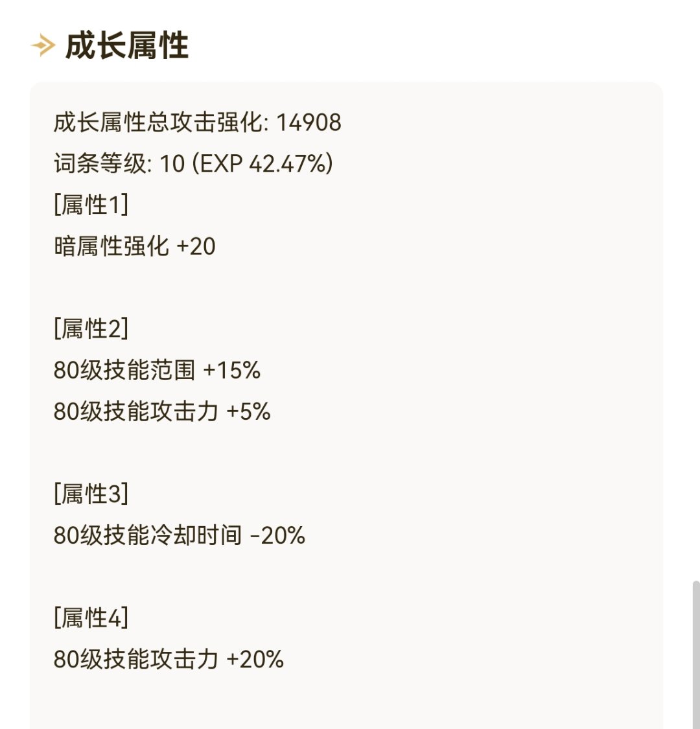Click the golden arrow icon beside 成长属性

(x=43, y=45)
